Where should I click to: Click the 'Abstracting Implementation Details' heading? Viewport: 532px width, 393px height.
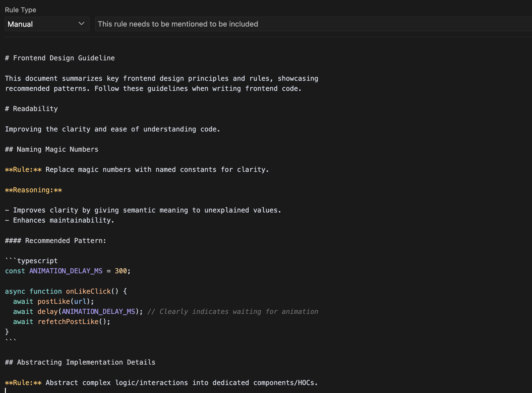(86, 362)
